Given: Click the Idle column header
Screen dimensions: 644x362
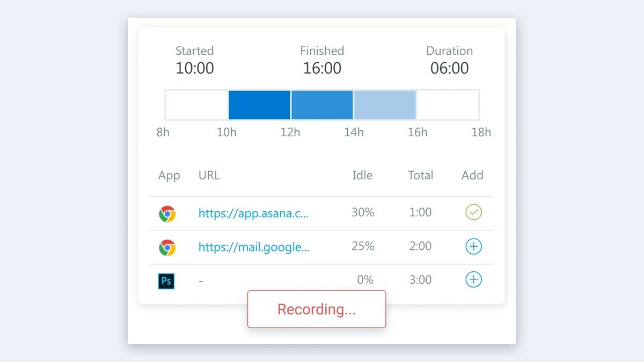Looking at the screenshot, I should pos(362,175).
